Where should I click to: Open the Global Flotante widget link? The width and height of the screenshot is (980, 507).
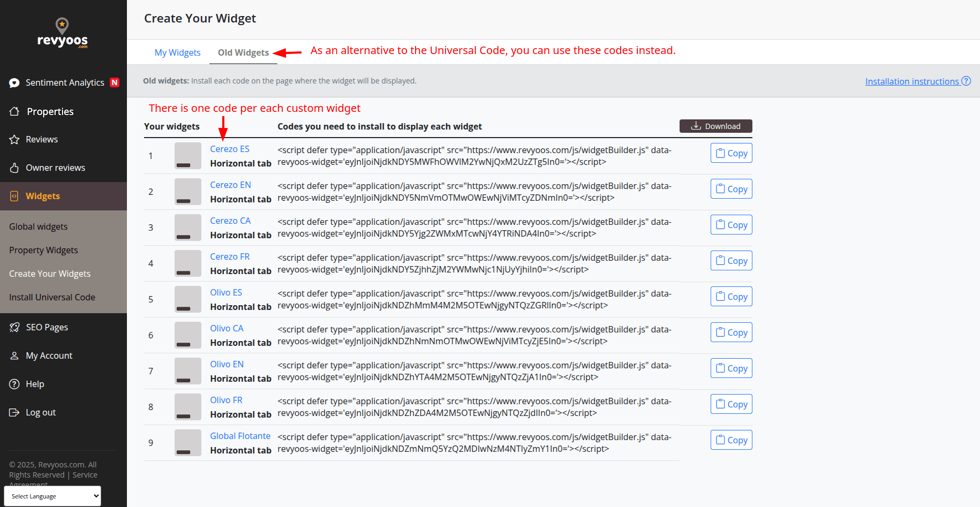pyautogui.click(x=240, y=436)
